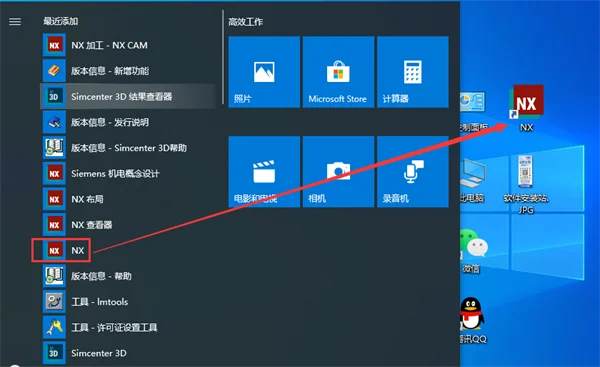This screenshot has width=600, height=367.
Task: Click the Simcenter 3D 结果查看器 label
Action: pyautogui.click(x=122, y=96)
